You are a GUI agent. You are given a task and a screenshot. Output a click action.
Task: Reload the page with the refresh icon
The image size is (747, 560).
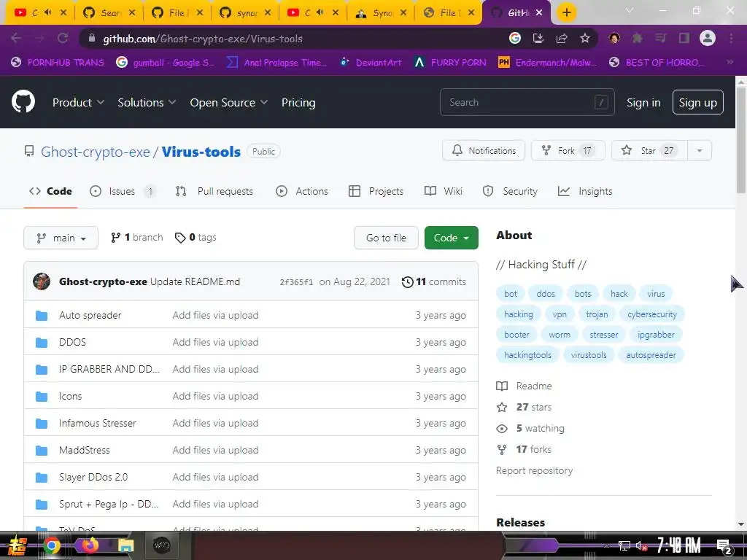pos(63,38)
